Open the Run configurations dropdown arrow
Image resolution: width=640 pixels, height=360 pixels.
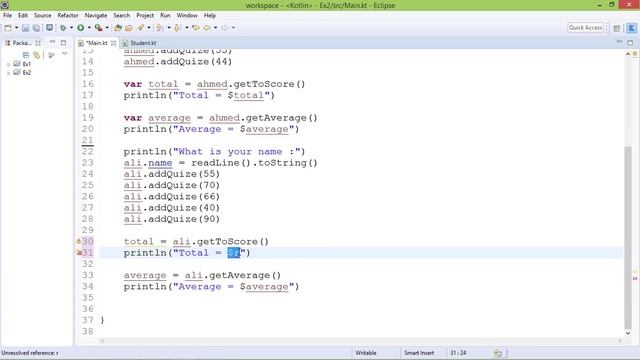[x=89, y=28]
